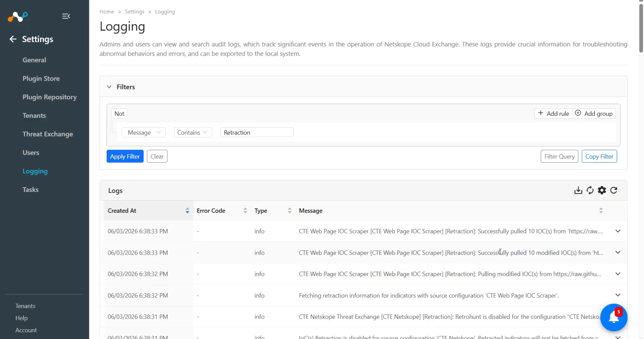Viewport: 644px width, 339px height.
Task: Open the Logs table settings gear
Action: point(602,190)
